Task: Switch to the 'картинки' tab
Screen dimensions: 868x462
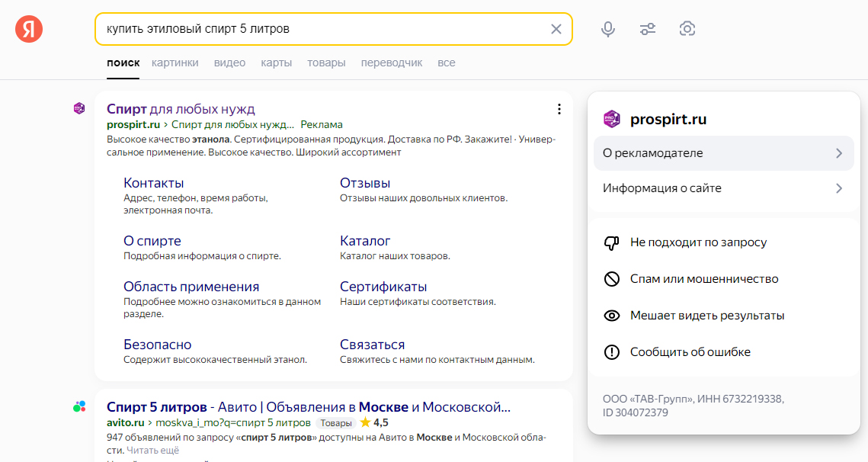Action: pyautogui.click(x=175, y=63)
